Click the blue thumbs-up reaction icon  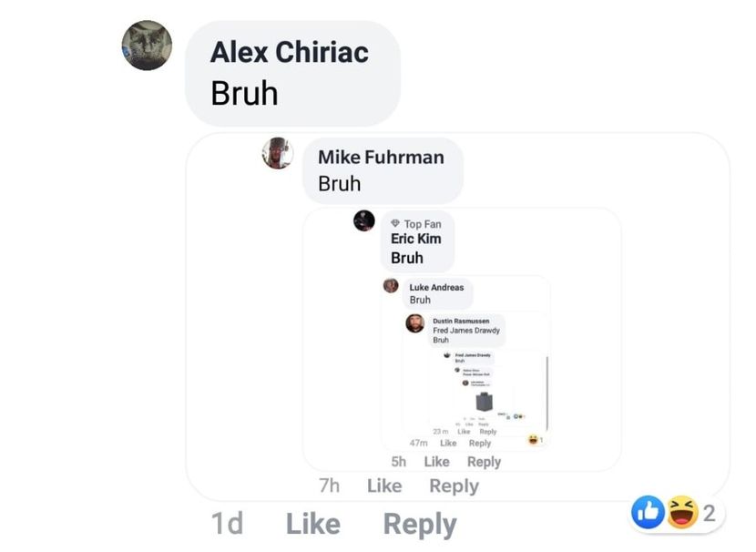pyautogui.click(x=648, y=512)
